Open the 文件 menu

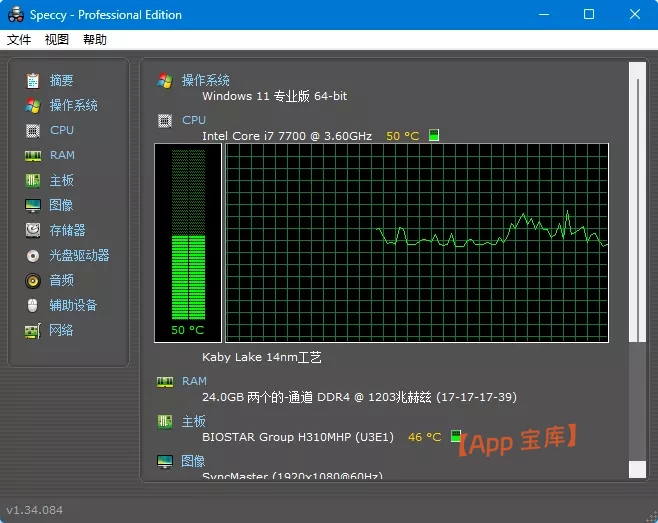[x=19, y=40]
